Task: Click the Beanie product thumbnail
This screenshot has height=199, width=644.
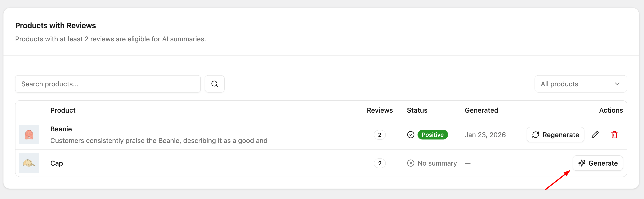Action: coord(29,135)
